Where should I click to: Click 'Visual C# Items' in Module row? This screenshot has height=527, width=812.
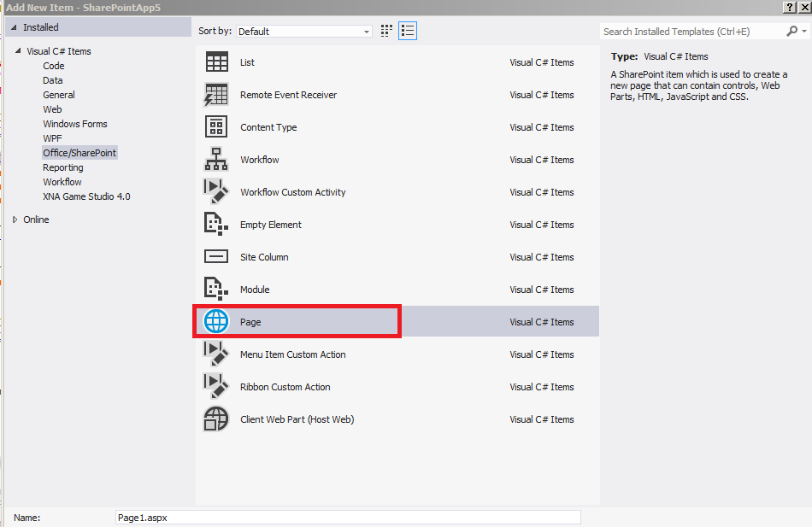(542, 290)
